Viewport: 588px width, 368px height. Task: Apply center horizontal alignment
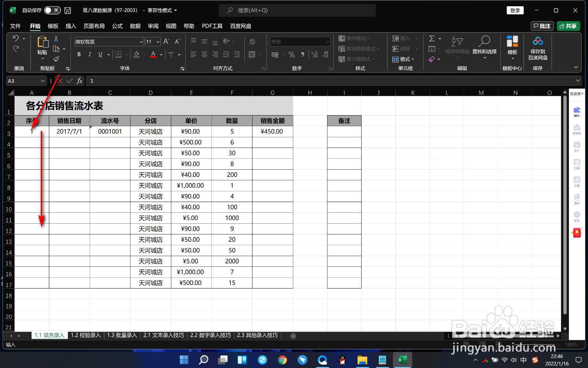(x=204, y=54)
